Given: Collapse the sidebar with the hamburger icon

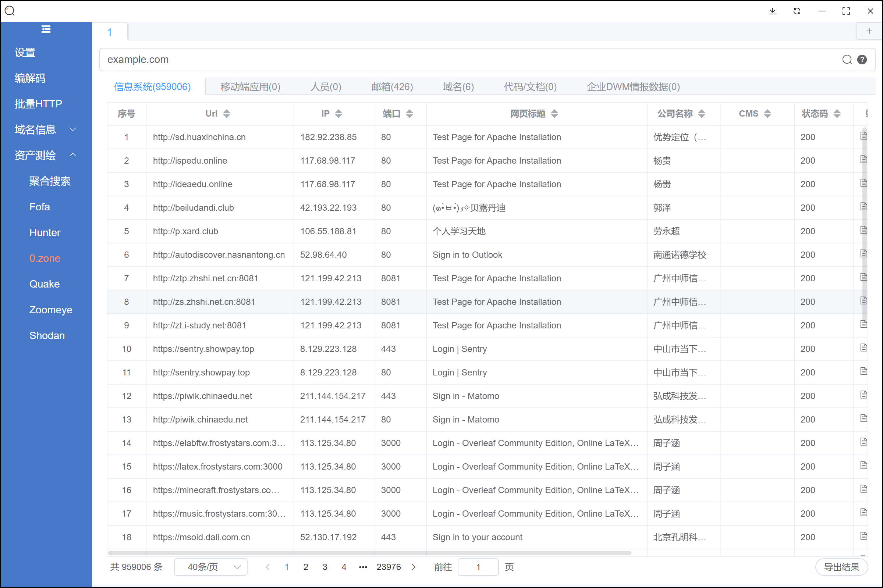Looking at the screenshot, I should 46,29.
